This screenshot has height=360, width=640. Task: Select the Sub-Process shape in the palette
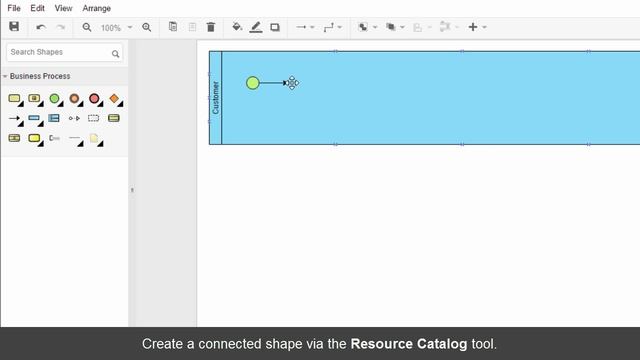tap(35, 99)
